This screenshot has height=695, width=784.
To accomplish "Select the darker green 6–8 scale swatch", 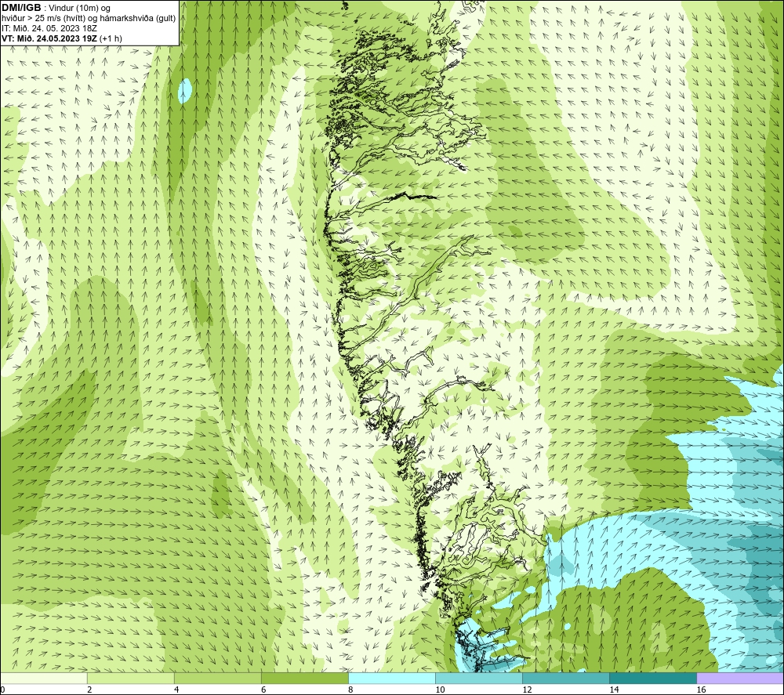I will tap(304, 678).
